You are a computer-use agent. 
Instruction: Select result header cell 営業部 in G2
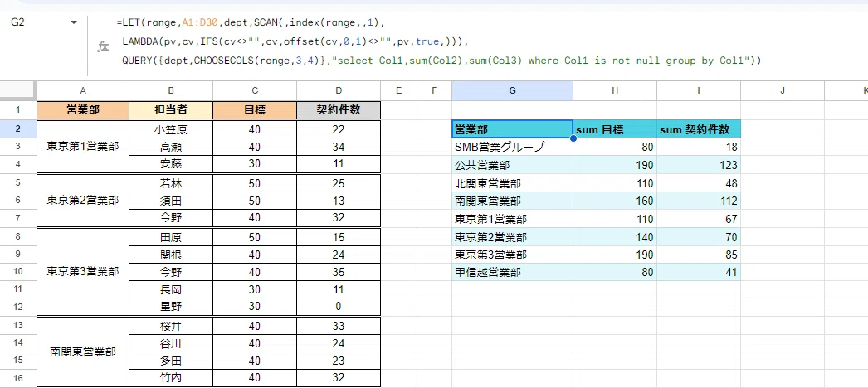512,129
